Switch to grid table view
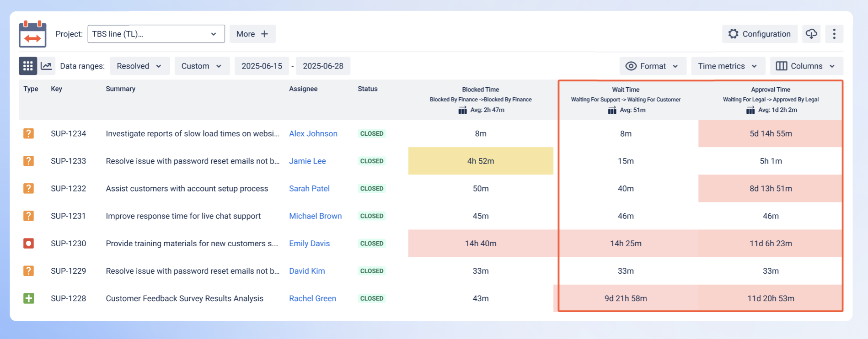The width and height of the screenshot is (868, 339). pos(28,66)
